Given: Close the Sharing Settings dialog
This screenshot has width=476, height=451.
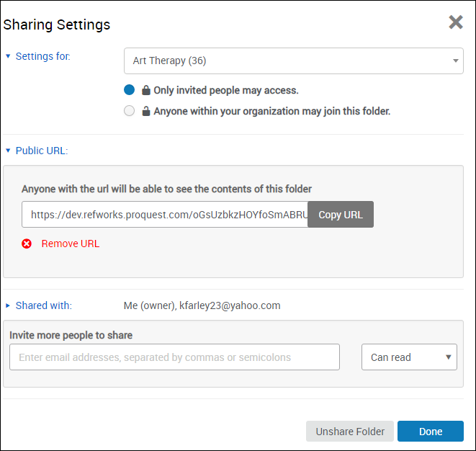Looking at the screenshot, I should (x=456, y=22).
